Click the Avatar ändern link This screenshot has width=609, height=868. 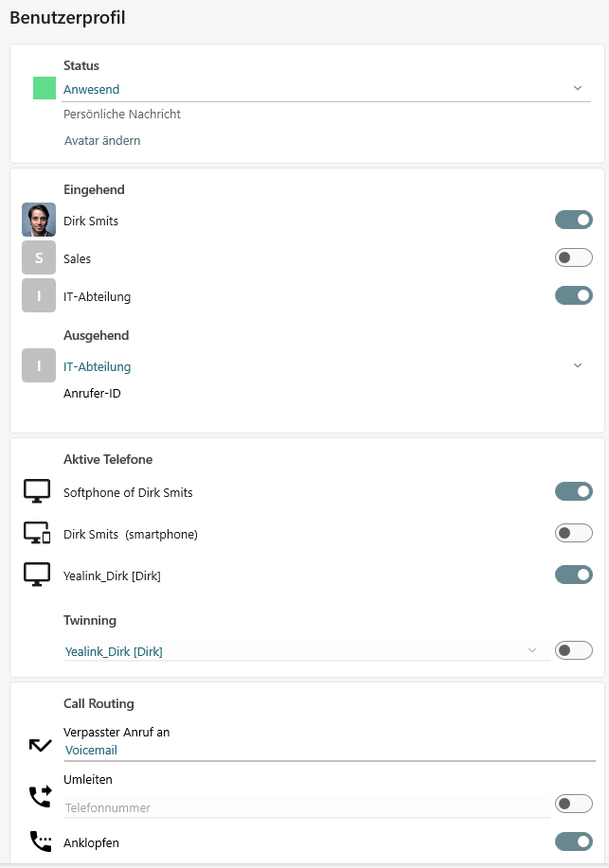click(x=101, y=140)
